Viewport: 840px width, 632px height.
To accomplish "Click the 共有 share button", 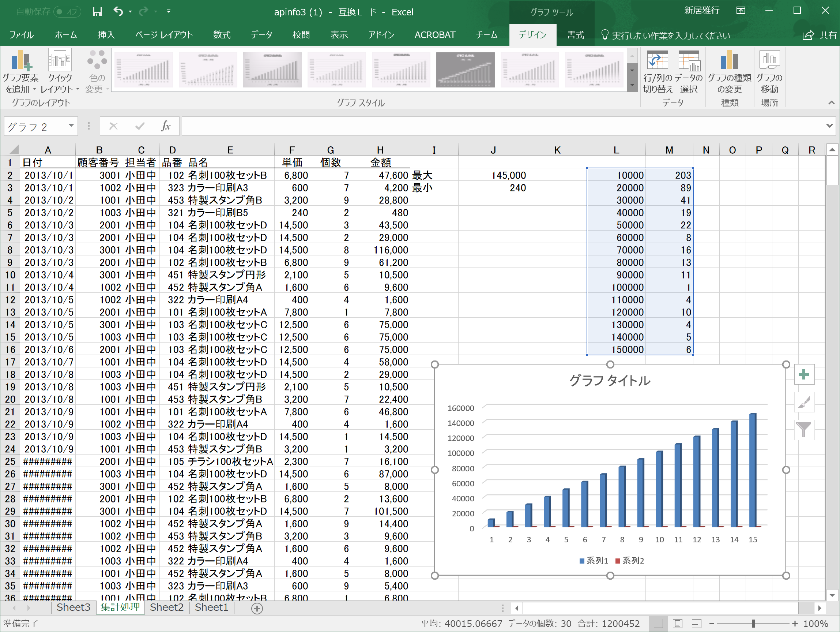I will (x=820, y=35).
